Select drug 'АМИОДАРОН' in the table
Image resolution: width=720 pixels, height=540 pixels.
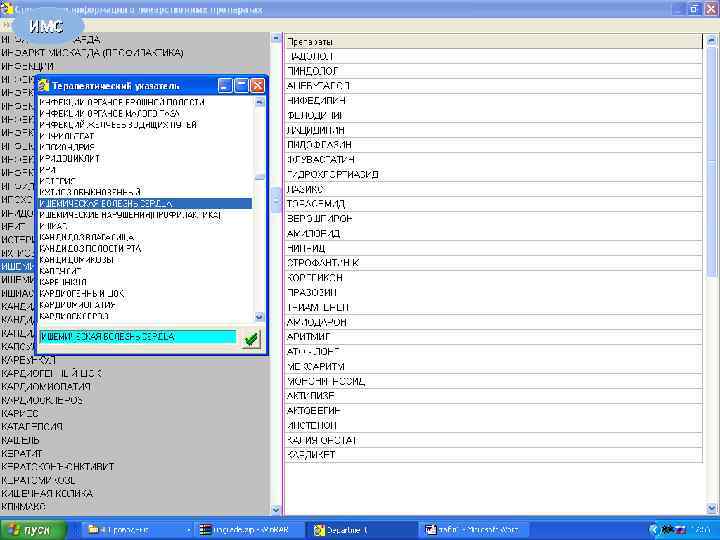tap(494, 322)
